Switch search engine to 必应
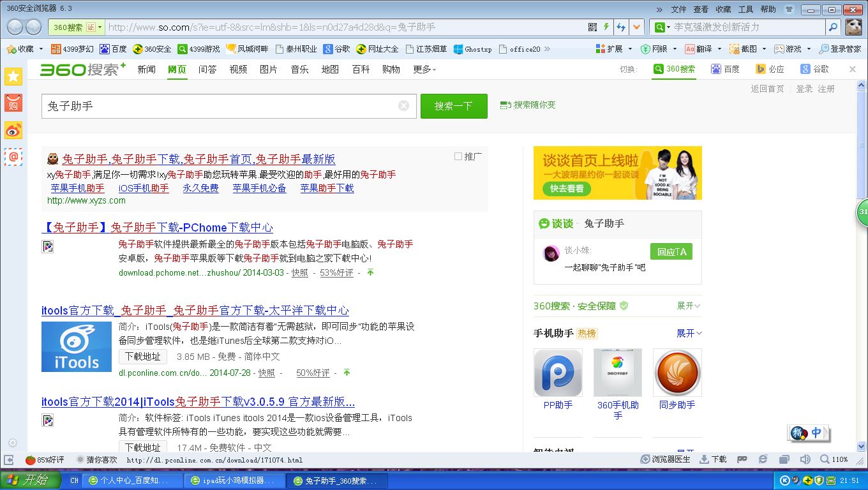This screenshot has width=868, height=490. pos(770,69)
